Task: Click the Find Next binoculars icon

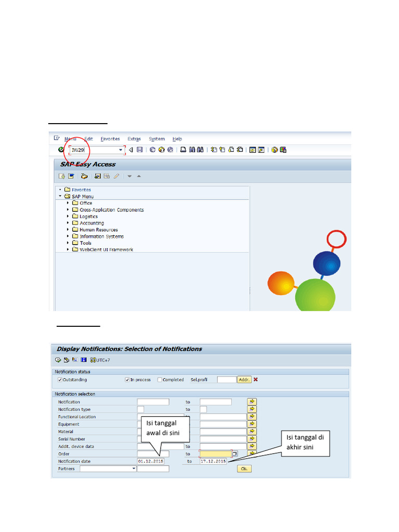Action: pos(200,150)
